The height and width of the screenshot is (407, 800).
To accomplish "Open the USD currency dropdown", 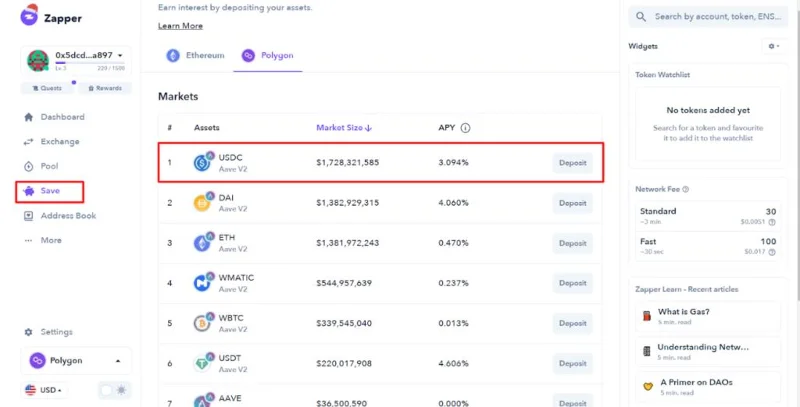I will [x=43, y=390].
